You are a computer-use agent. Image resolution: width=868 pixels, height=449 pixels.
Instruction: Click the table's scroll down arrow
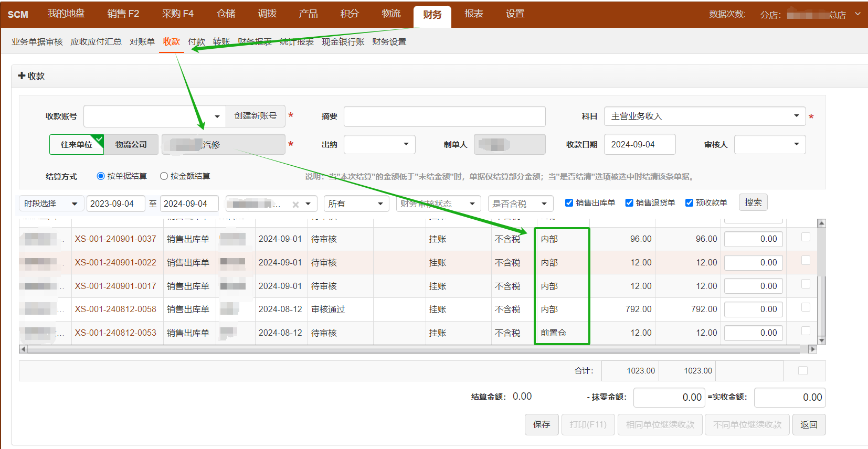coord(821,340)
